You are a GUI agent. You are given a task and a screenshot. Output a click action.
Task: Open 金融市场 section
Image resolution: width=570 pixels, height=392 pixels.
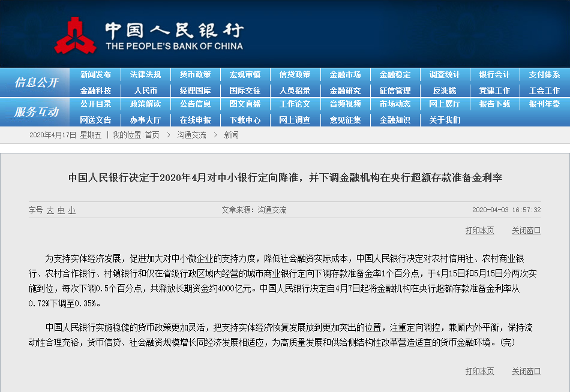click(346, 74)
